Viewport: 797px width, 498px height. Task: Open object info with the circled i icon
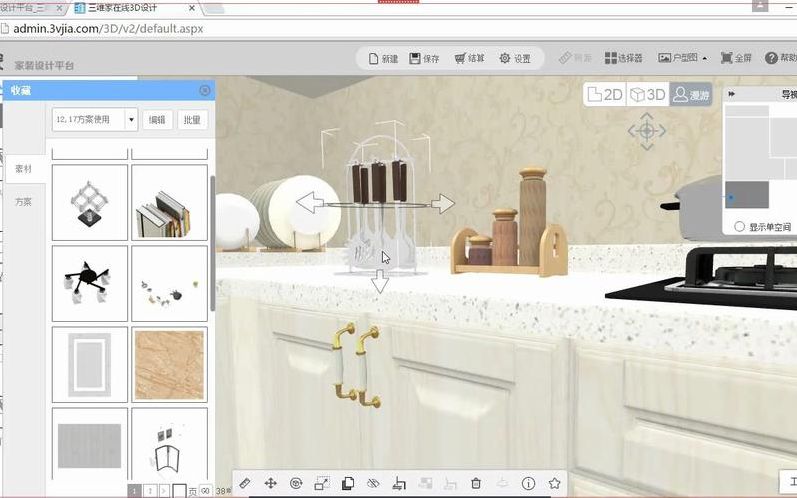(x=528, y=483)
